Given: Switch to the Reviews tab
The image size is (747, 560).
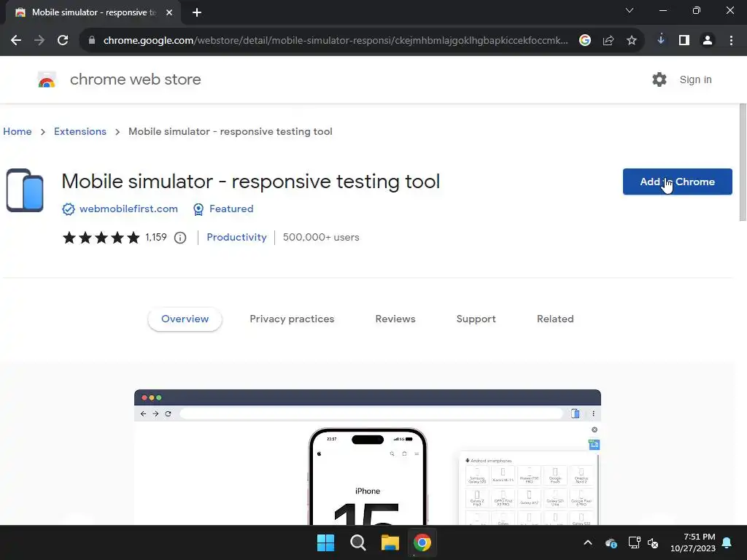Looking at the screenshot, I should [x=395, y=319].
